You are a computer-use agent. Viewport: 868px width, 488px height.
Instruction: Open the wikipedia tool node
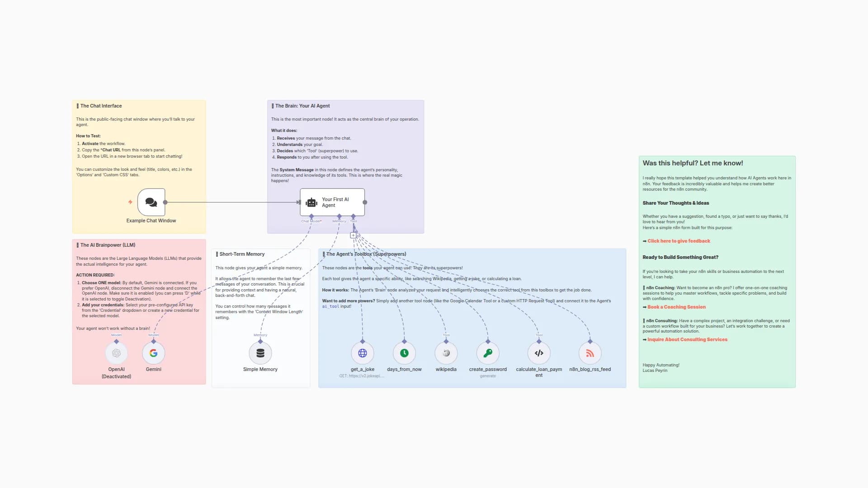click(446, 353)
